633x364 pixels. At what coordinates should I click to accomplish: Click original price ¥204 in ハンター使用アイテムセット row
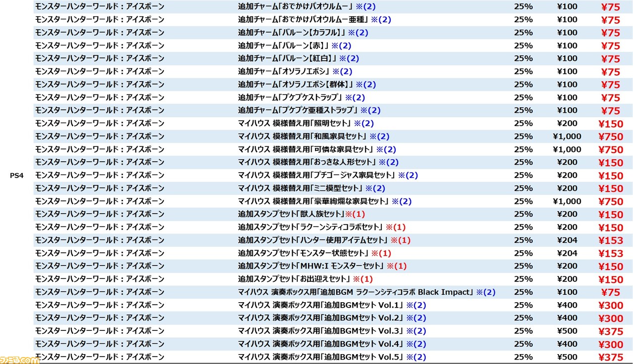[x=567, y=240]
